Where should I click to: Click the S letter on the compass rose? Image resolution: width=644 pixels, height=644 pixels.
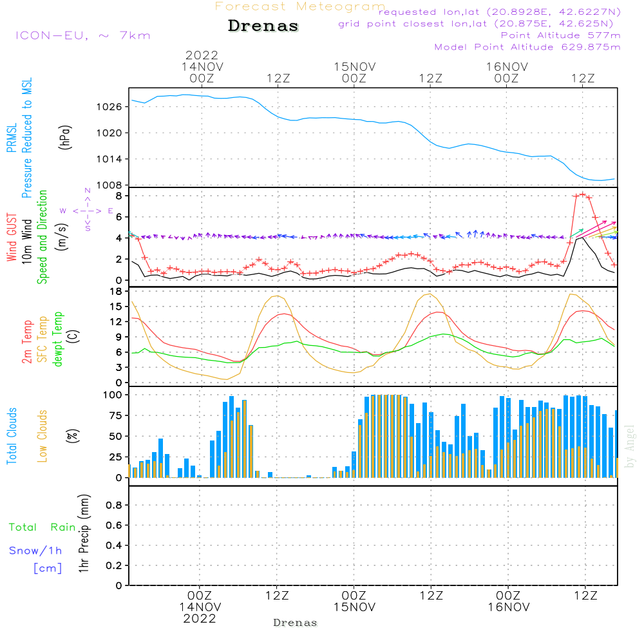coord(88,228)
